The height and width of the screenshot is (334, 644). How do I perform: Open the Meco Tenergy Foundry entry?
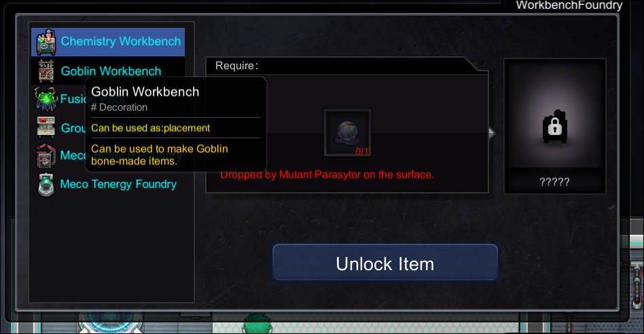[x=108, y=184]
